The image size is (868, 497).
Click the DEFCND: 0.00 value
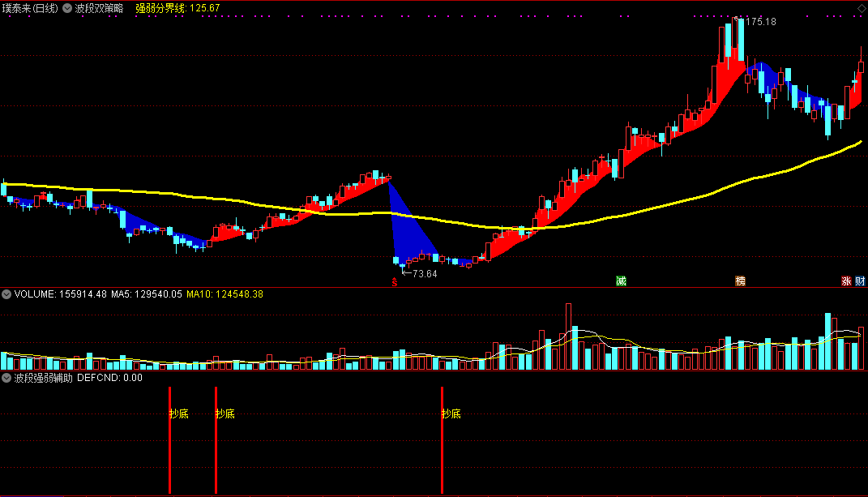click(x=109, y=378)
